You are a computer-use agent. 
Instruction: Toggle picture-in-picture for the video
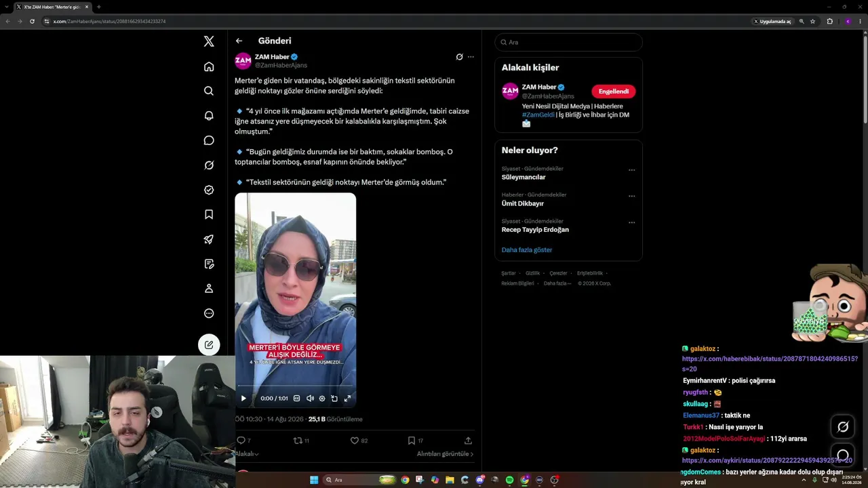point(334,399)
